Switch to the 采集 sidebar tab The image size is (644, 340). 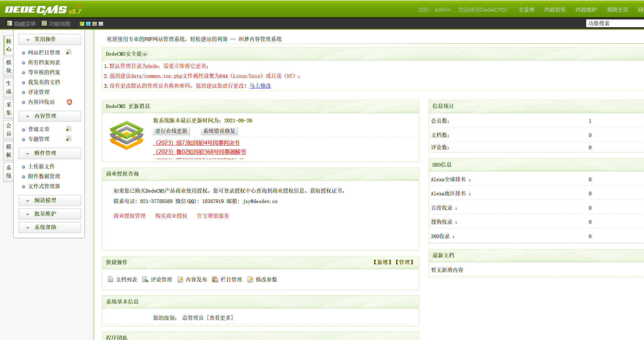coord(9,109)
